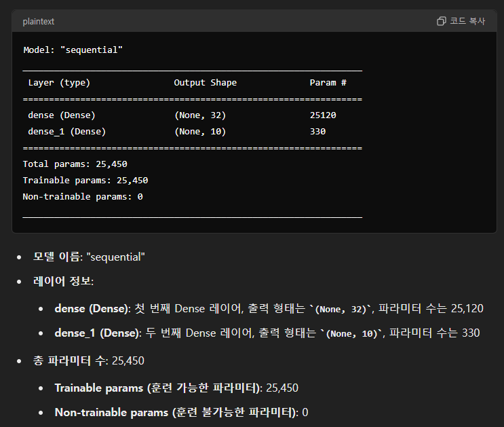Viewport: 504px width, 427px height.
Task: Click the copy code icon
Action: [442, 21]
